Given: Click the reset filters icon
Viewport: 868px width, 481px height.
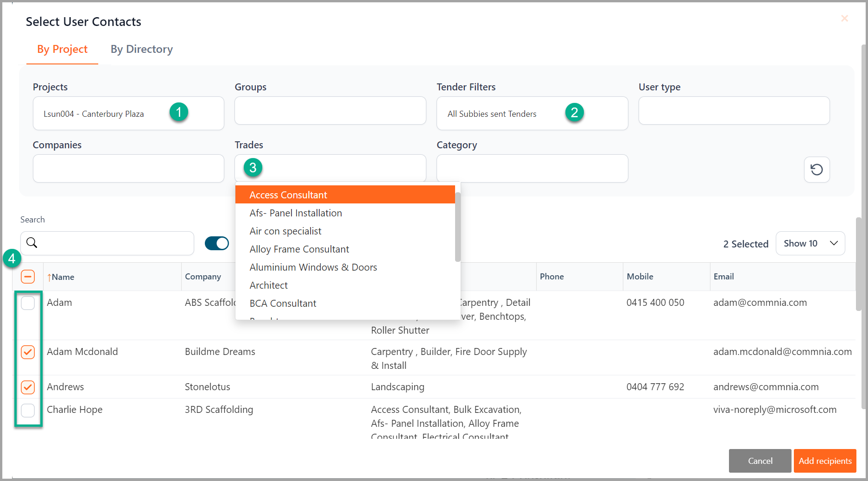Looking at the screenshot, I should (817, 170).
